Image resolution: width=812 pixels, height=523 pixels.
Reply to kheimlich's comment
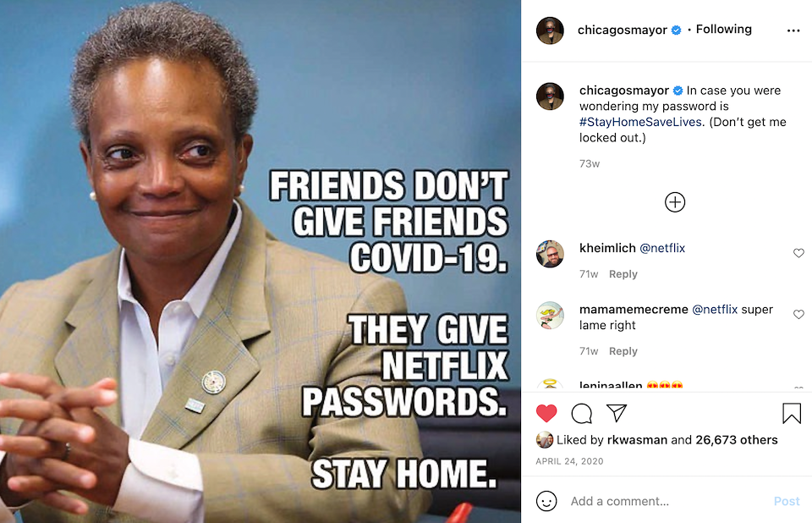[623, 274]
